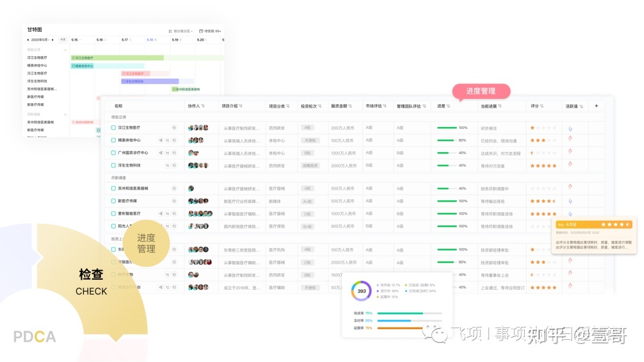Click the next month arrow in Gantt chart
This screenshot has width=644, height=362.
[52, 40]
